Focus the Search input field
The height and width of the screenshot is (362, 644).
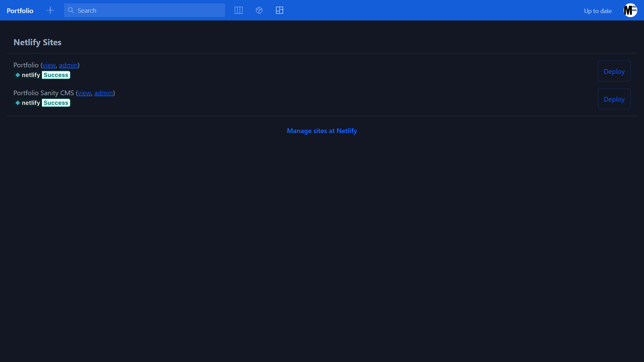[148, 10]
